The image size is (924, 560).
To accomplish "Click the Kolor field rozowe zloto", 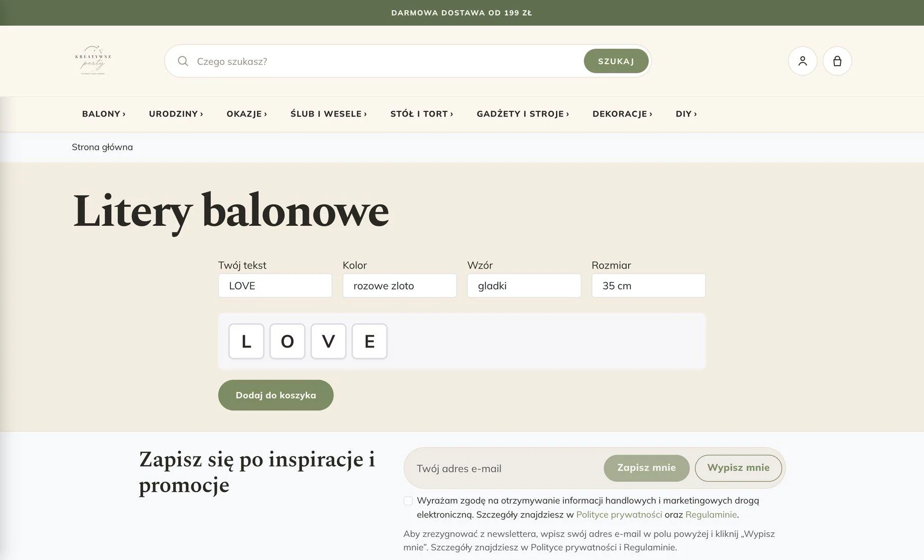I will click(399, 285).
